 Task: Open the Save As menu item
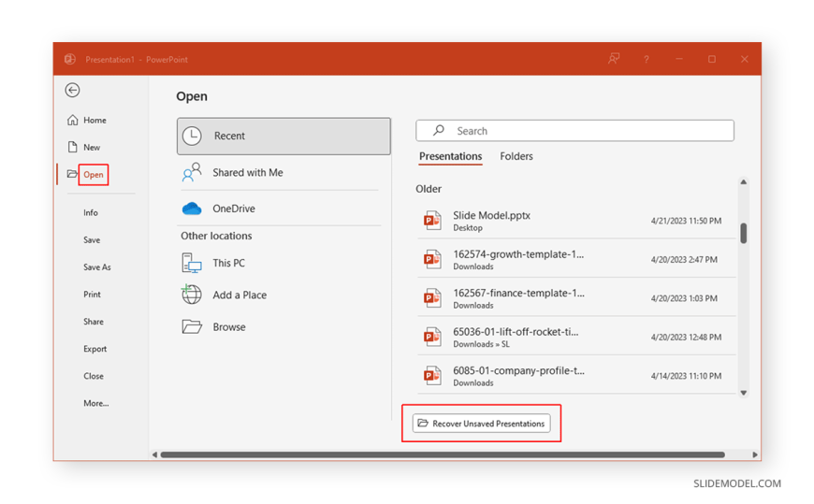[96, 267]
